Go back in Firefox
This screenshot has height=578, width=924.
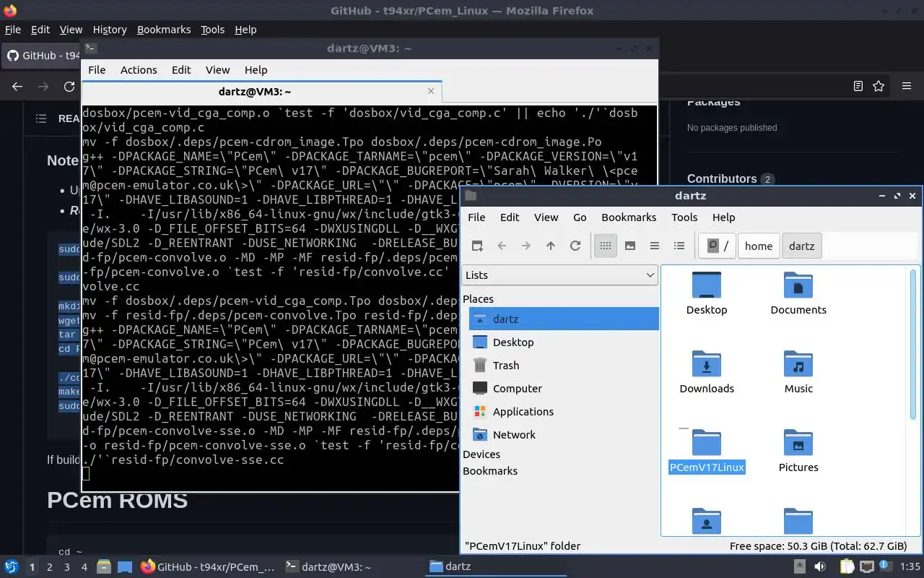coord(17,86)
